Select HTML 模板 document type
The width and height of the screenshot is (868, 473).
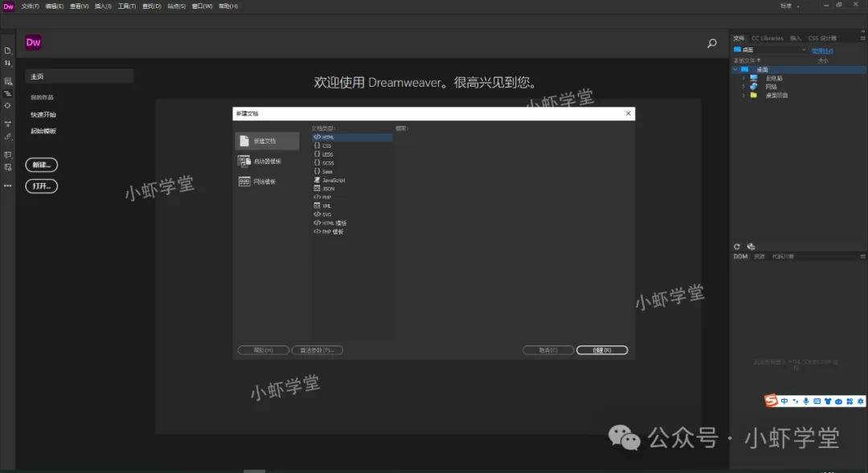click(352, 223)
